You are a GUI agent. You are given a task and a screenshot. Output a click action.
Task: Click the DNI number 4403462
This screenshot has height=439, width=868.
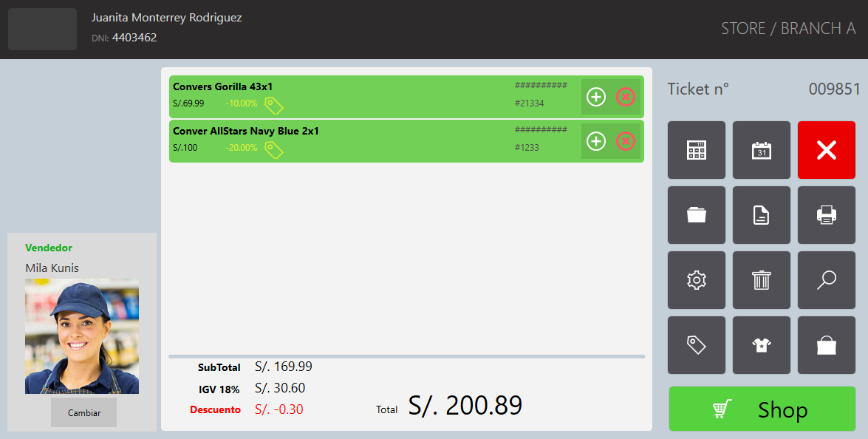[x=134, y=38]
